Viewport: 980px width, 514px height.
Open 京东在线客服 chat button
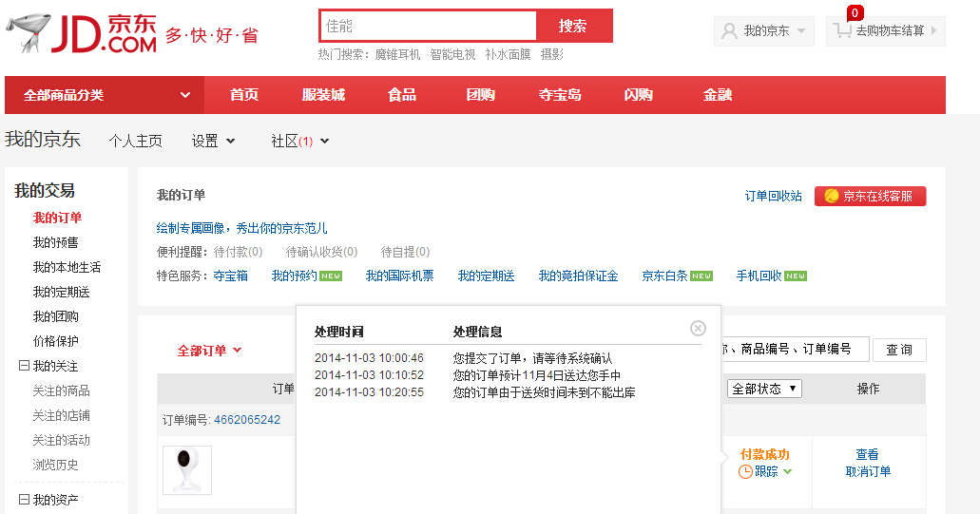pyautogui.click(x=870, y=196)
